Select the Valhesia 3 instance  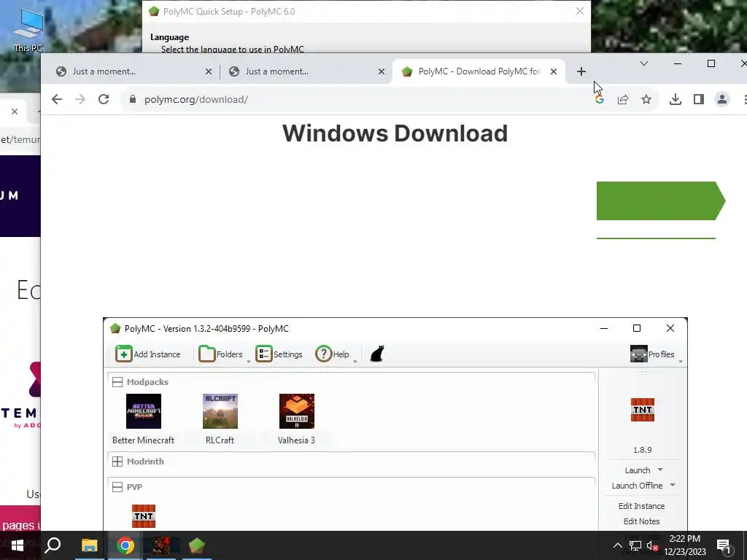296,419
